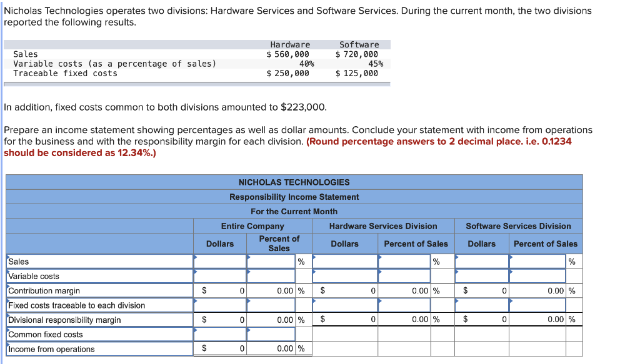Viewport: 640px width, 364px height.
Task: Click the NICHOLAS TECHNOLOGIES title bar
Action: click(294, 182)
